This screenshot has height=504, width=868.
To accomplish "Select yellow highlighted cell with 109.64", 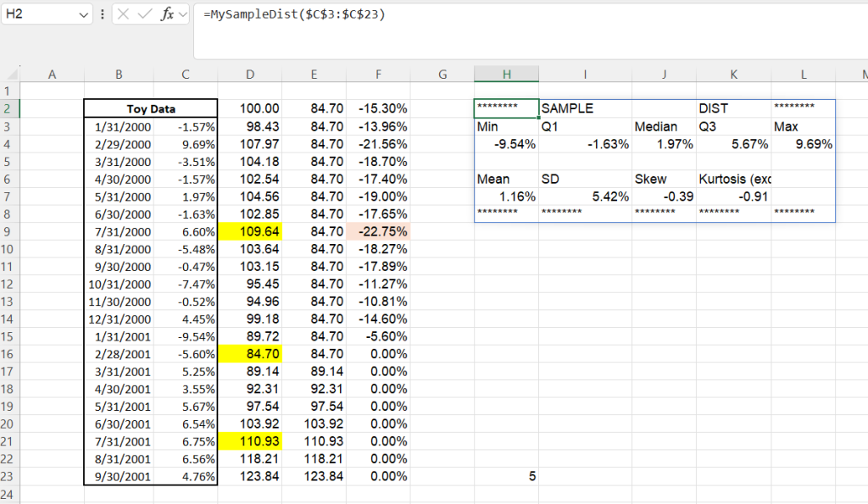I will click(x=250, y=231).
